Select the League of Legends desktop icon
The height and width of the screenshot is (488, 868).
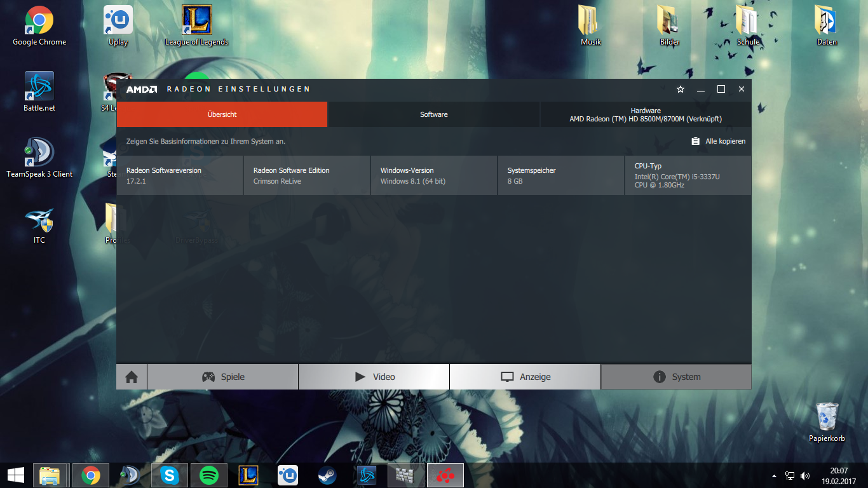coord(197,26)
